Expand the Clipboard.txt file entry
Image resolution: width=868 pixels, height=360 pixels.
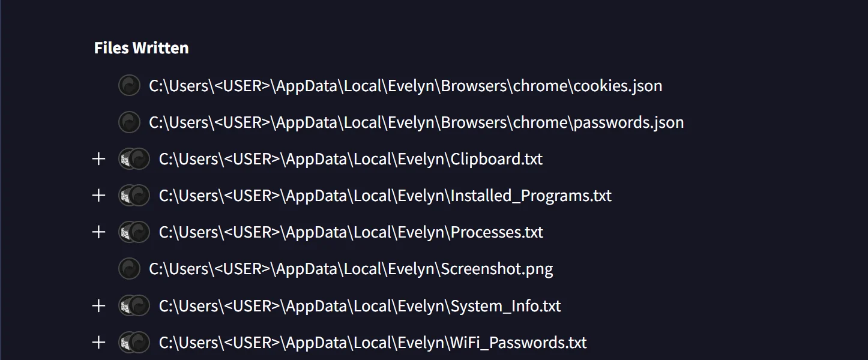(98, 159)
